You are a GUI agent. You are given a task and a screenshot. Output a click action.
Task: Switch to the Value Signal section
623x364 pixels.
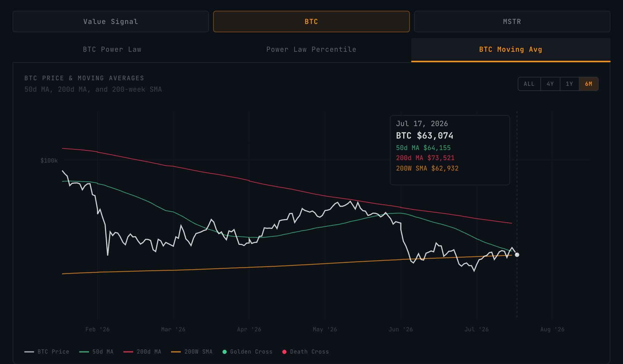(x=111, y=22)
